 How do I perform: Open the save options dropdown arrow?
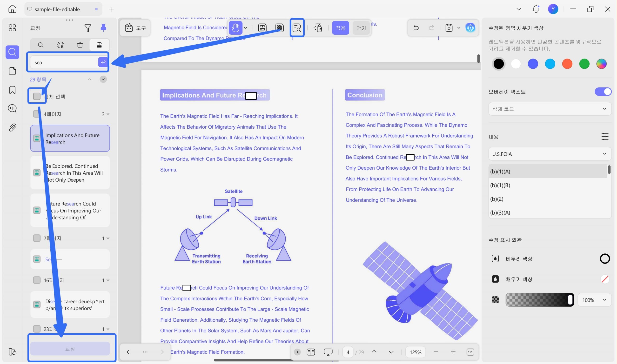point(458,28)
